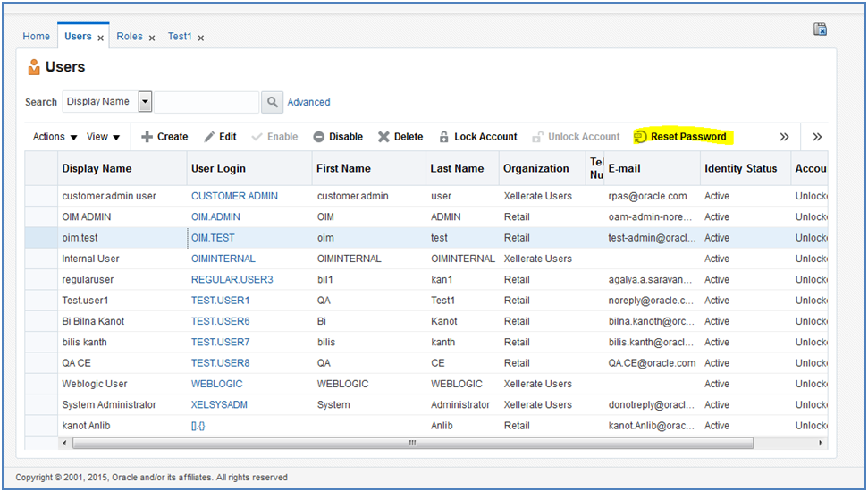Open the OIM.TEST user login link
This screenshot has height=492, width=868.
coord(213,238)
